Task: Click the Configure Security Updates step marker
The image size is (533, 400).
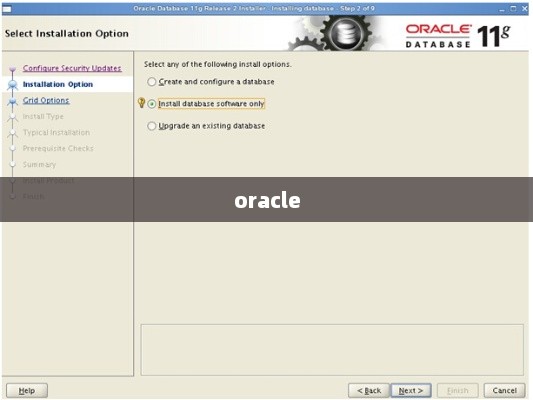Action: click(13, 69)
